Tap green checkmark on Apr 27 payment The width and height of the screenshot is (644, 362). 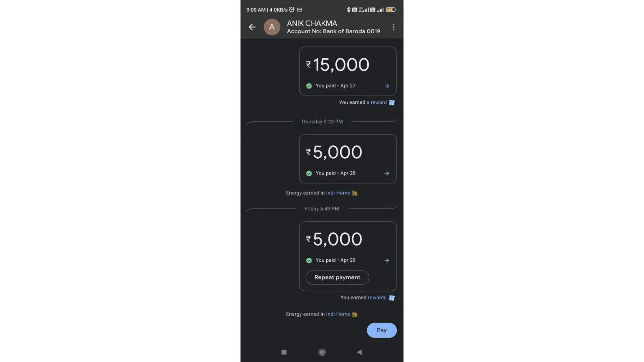click(x=309, y=86)
